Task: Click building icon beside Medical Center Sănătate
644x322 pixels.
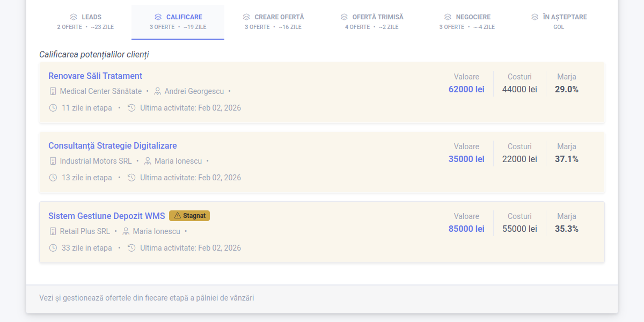Action: click(53, 91)
